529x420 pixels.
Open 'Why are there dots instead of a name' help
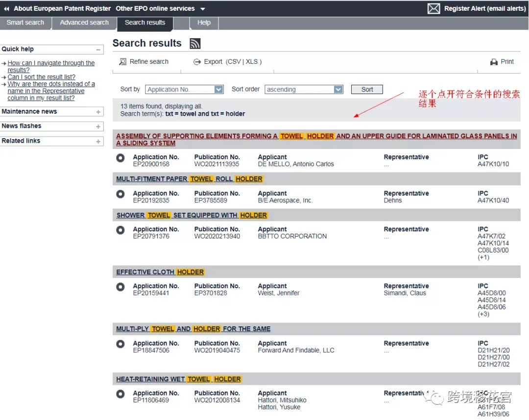(51, 91)
